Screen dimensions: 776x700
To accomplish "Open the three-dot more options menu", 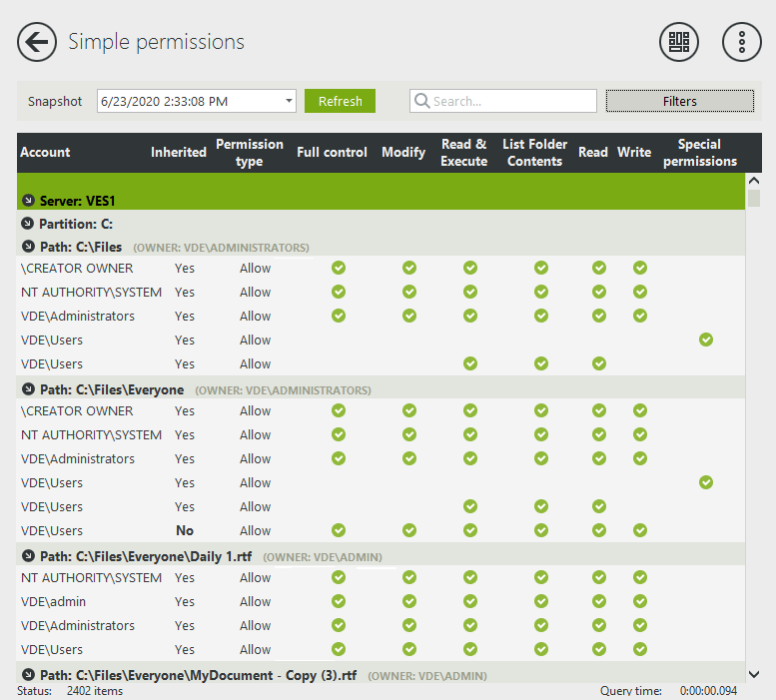I will pos(741,42).
